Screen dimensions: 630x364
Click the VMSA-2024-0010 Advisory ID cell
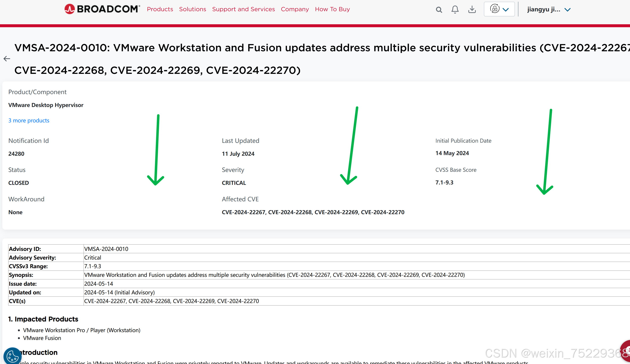(x=106, y=249)
